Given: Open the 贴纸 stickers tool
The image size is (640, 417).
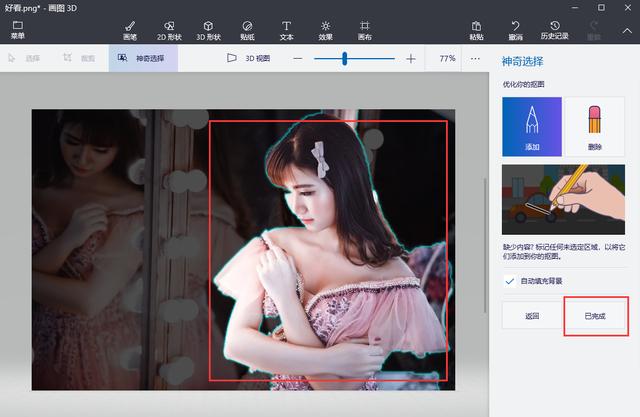Looking at the screenshot, I should click(247, 31).
